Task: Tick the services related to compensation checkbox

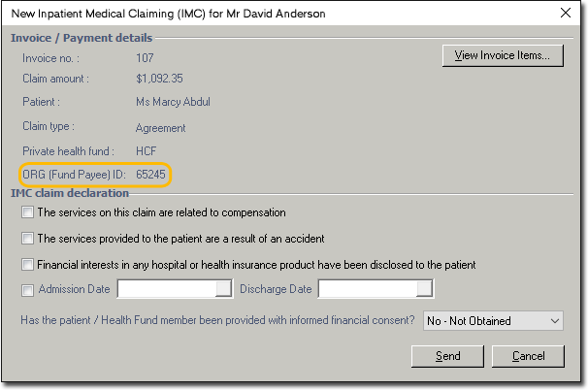Action: 27,212
